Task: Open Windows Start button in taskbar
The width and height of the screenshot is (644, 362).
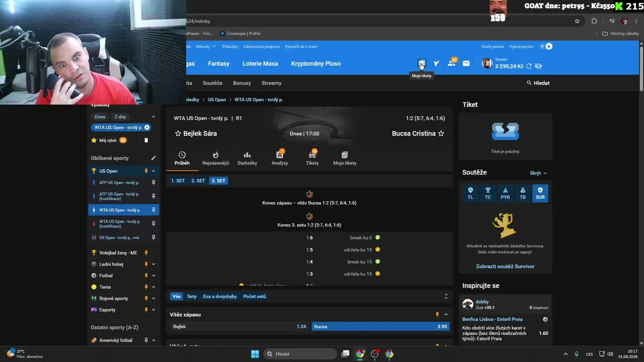Action: (x=255, y=354)
